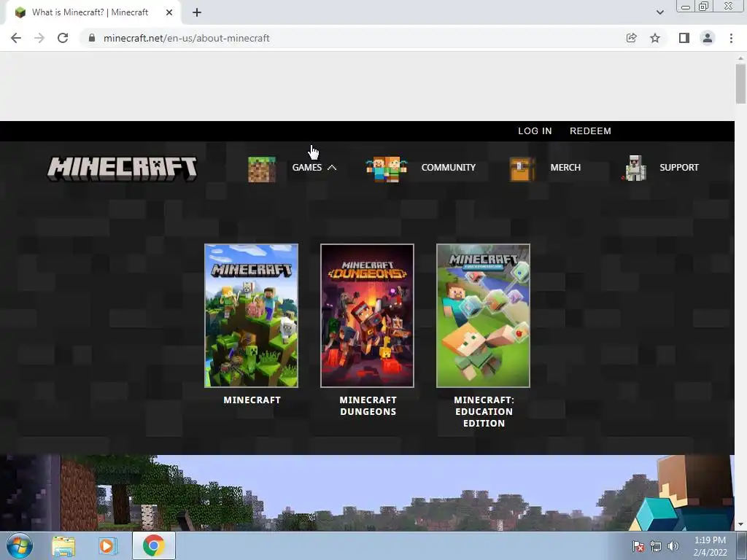This screenshot has height=560, width=747.
Task: Open the Chrome profile menu
Action: click(708, 38)
